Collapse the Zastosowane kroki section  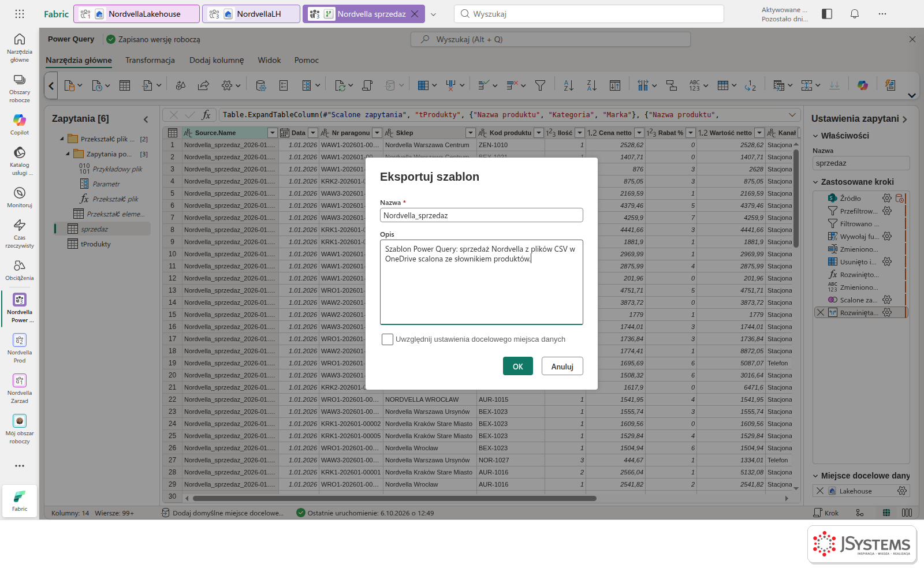(x=815, y=182)
